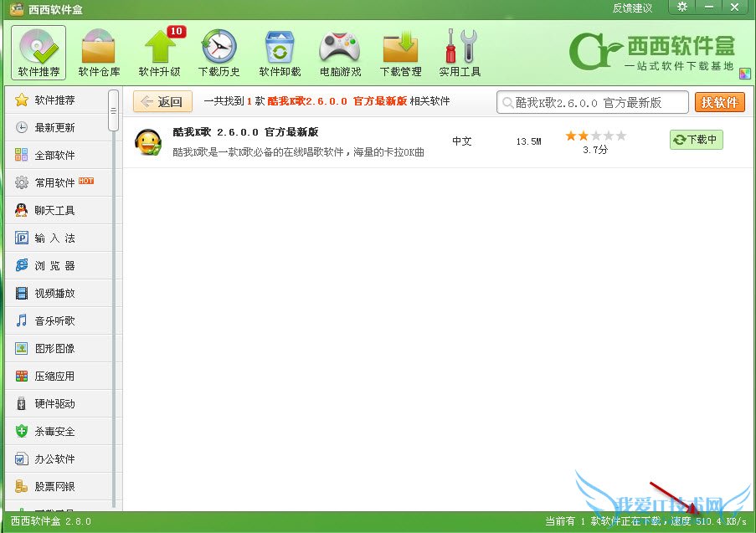Click the orange 找软件 search button

(720, 102)
